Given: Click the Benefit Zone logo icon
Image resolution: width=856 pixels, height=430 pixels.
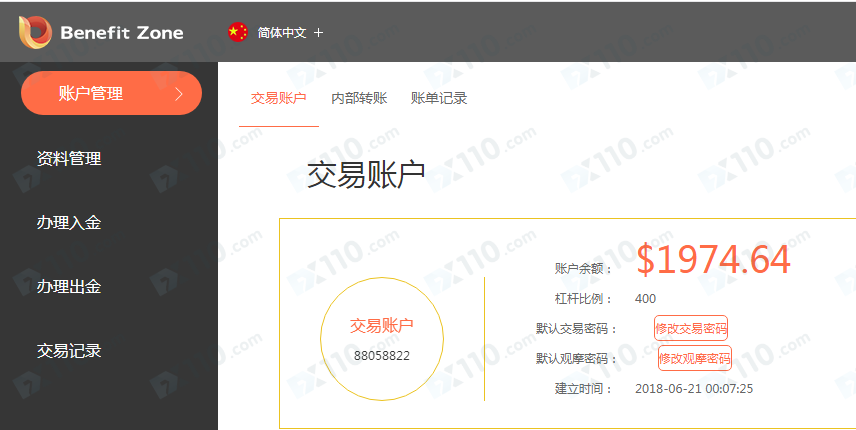Looking at the screenshot, I should pyautogui.click(x=35, y=32).
